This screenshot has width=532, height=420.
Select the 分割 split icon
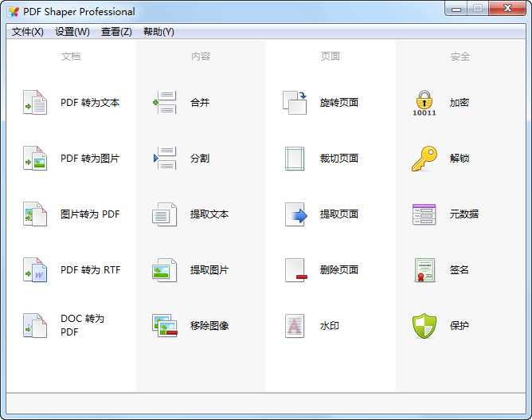(x=165, y=159)
